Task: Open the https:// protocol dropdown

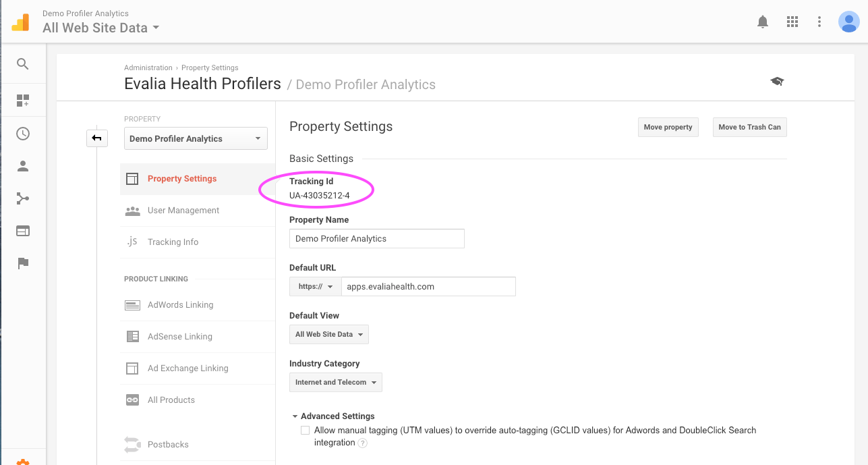Action: pos(315,286)
